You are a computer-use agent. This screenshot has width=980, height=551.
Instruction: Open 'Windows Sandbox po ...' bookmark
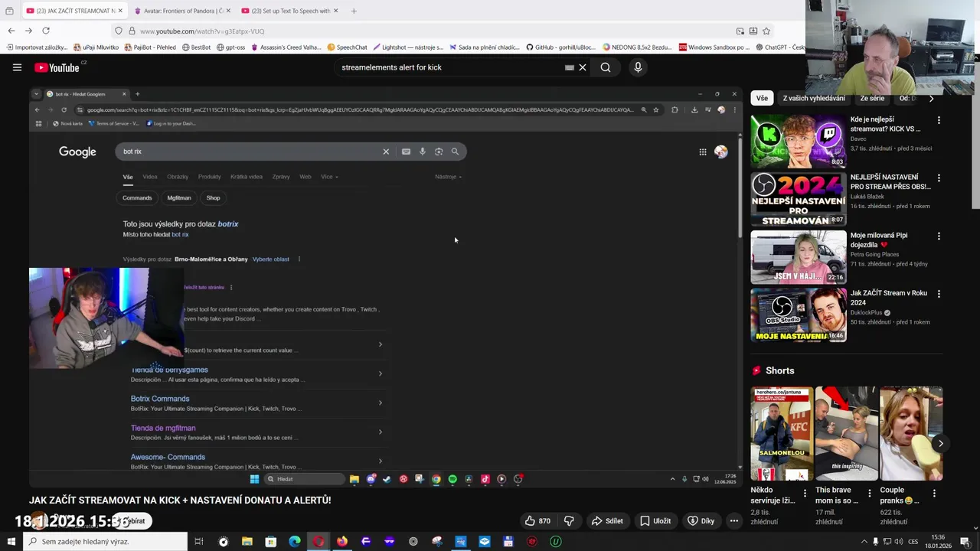[x=714, y=47]
